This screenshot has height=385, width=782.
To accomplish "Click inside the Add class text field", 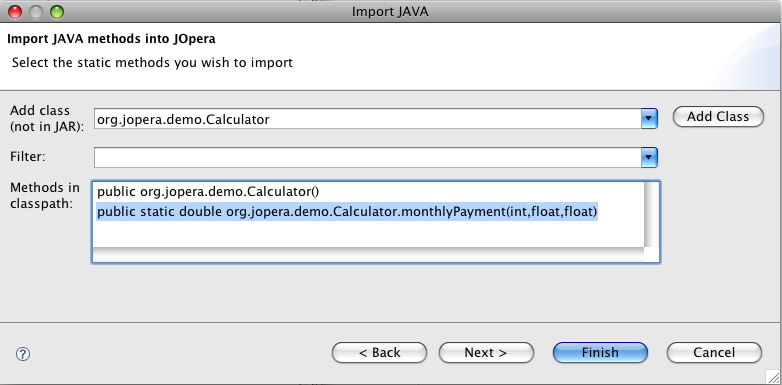I will pos(368,119).
